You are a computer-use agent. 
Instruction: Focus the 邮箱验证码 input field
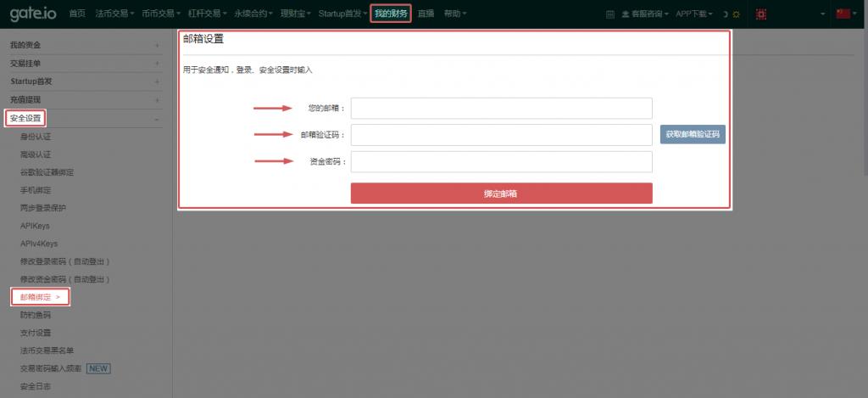502,135
